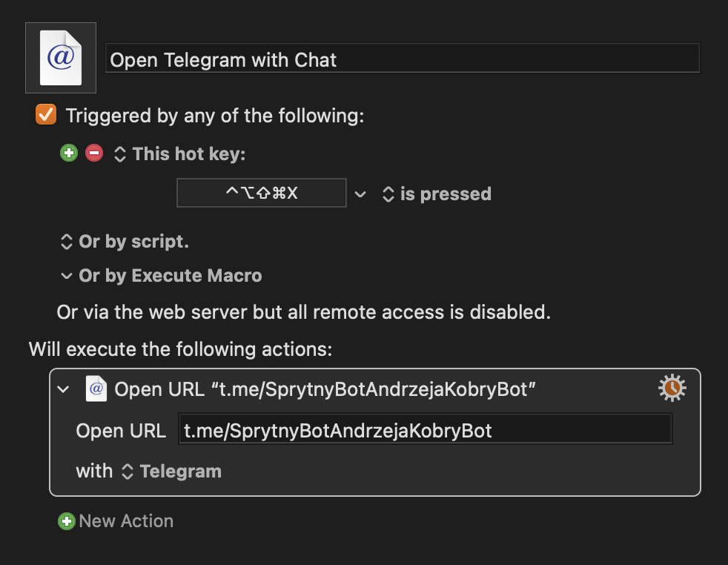
Task: Toggle the Triggered by any of the following checkbox
Action: pyautogui.click(x=46, y=115)
